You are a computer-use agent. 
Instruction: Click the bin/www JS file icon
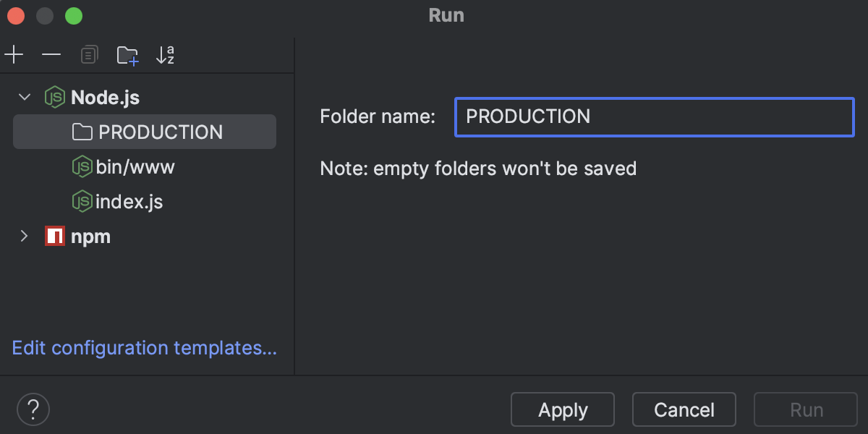pyautogui.click(x=82, y=167)
